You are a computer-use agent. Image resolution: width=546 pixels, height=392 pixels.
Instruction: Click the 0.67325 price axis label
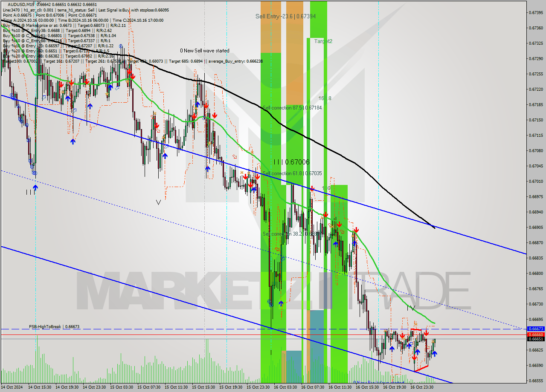(x=536, y=43)
